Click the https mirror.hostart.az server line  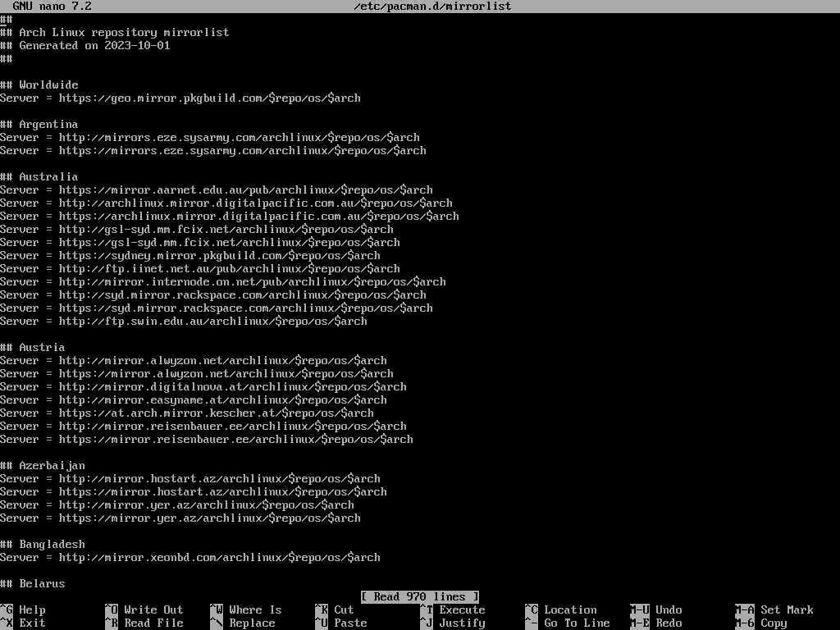pyautogui.click(x=194, y=492)
